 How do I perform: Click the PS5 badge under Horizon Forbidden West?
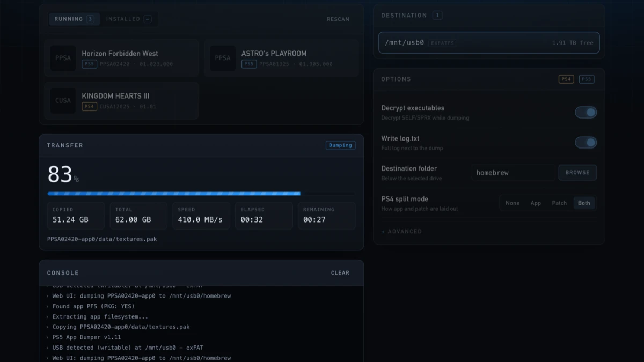point(89,64)
